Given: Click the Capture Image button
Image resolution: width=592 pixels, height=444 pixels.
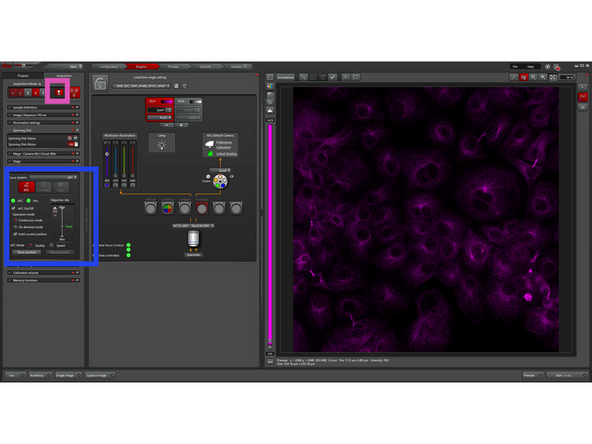Looking at the screenshot, I should (x=100, y=375).
